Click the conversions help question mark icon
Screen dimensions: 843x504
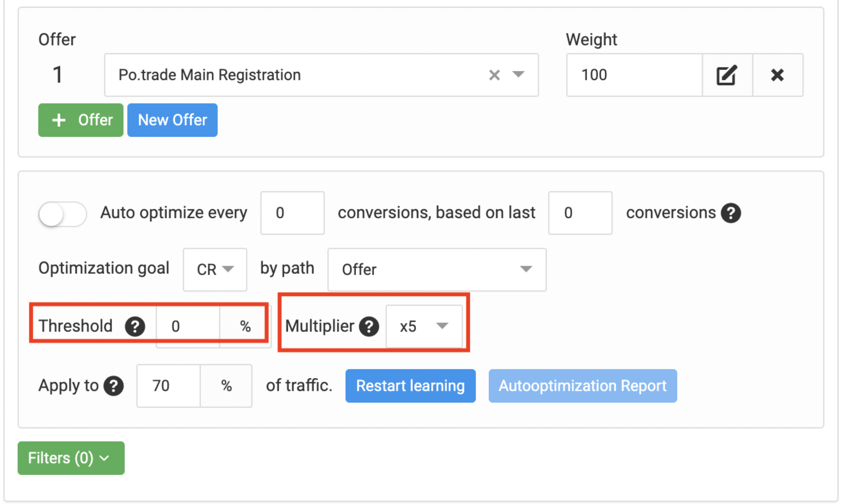point(731,213)
